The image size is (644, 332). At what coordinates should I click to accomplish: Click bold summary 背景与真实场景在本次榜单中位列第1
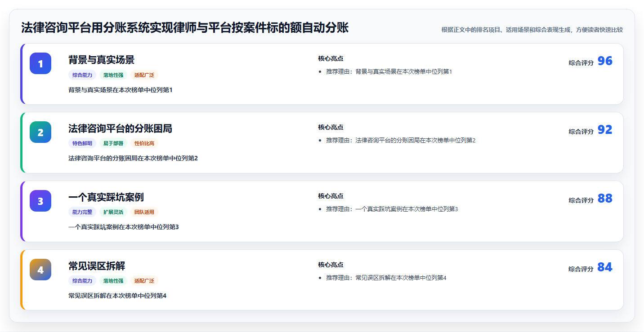pos(120,90)
